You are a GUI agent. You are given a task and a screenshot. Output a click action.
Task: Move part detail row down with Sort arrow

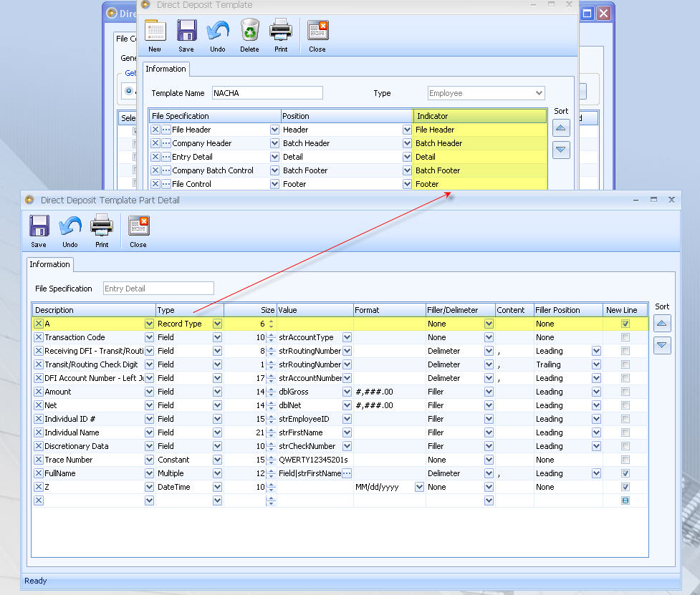point(661,345)
